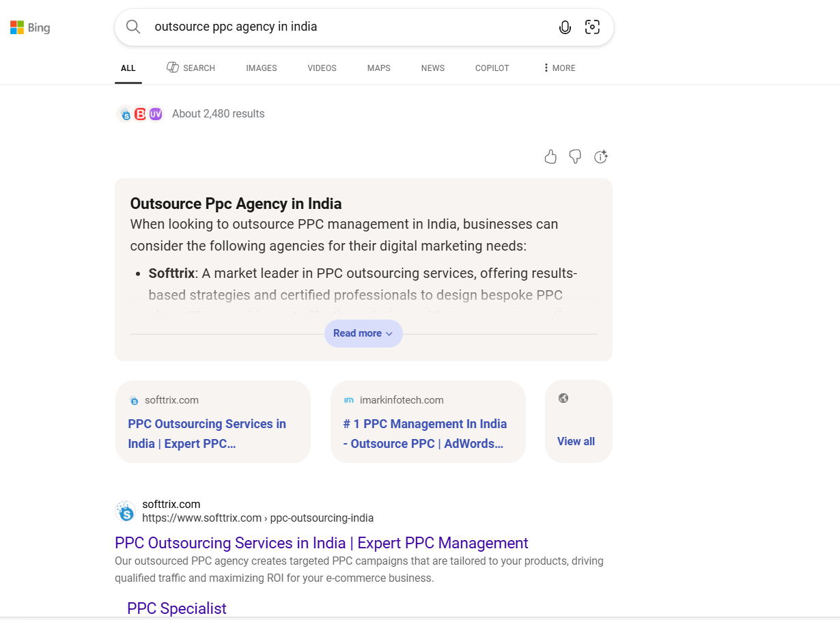
Task: Dislike the answer with thumbs down
Action: (x=575, y=157)
